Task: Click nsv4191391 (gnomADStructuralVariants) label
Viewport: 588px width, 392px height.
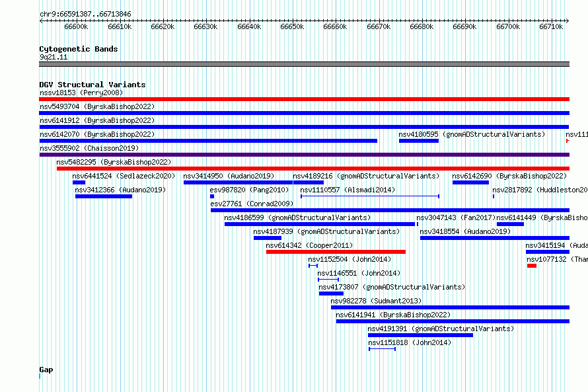Action: [x=441, y=329]
